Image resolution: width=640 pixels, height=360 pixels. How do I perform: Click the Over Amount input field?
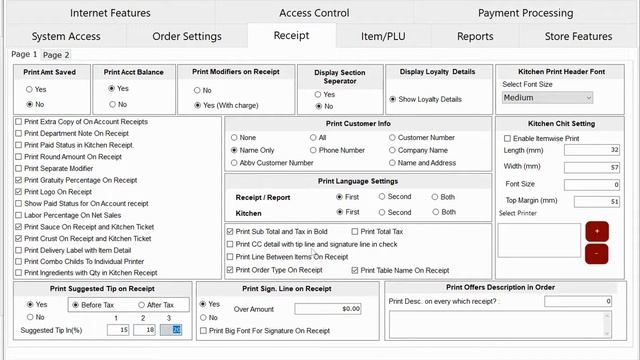(x=328, y=309)
